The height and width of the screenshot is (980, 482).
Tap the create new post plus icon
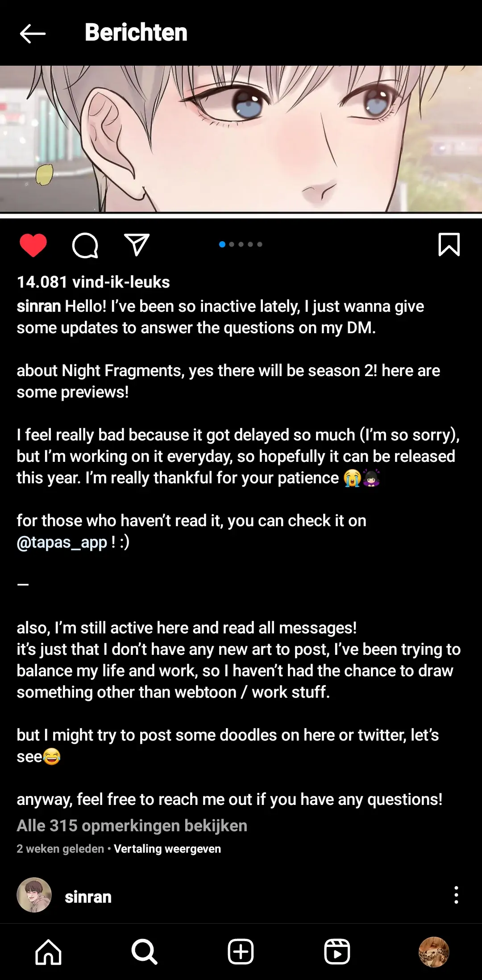[x=241, y=952]
